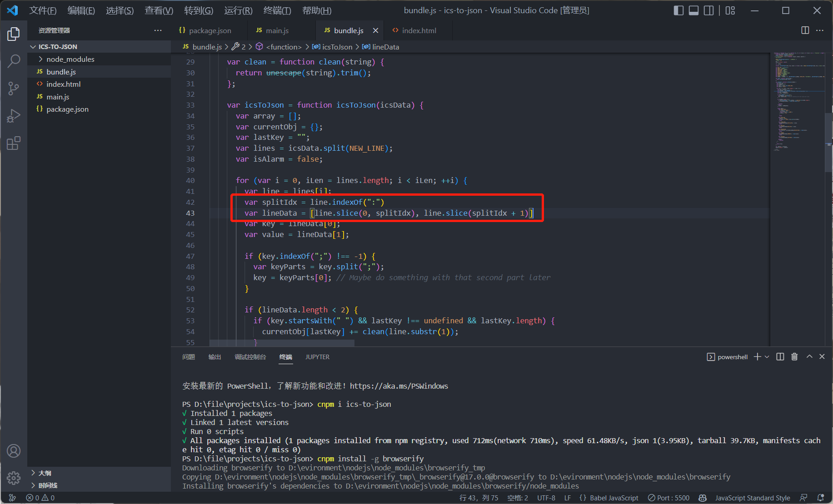
Task: Open main.js in the file explorer
Action: [58, 97]
